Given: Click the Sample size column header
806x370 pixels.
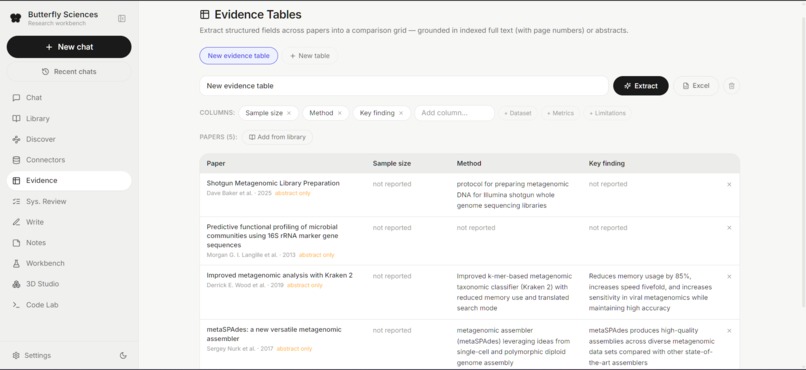Looking at the screenshot, I should click(392, 163).
